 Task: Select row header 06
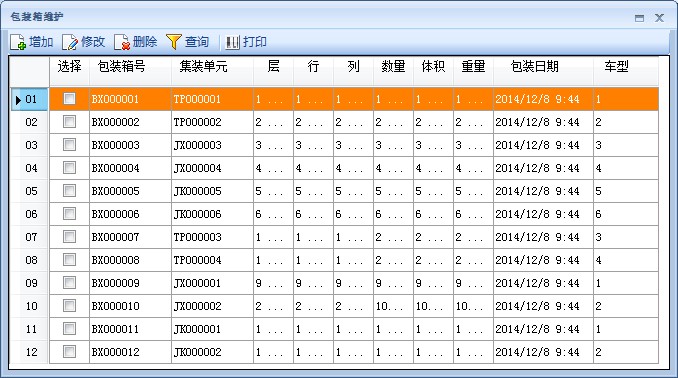[x=30, y=214]
